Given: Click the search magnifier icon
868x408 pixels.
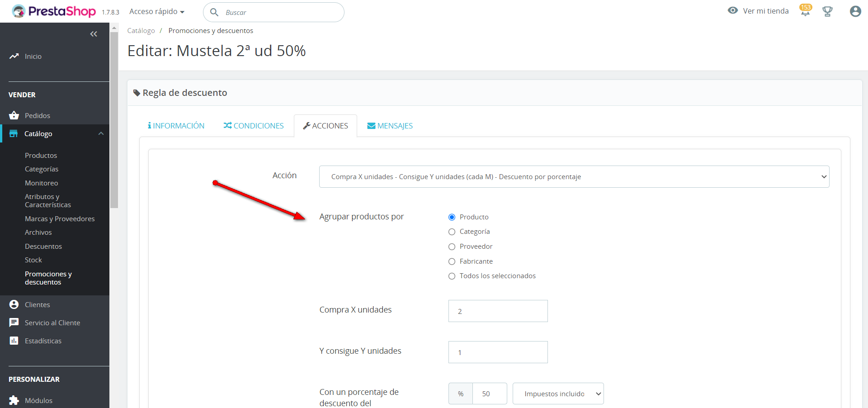Looking at the screenshot, I should click(214, 12).
